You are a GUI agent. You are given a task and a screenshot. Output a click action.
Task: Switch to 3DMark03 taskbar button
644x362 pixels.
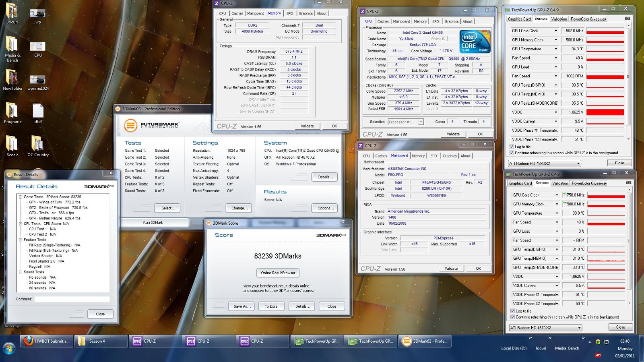tap(425, 341)
